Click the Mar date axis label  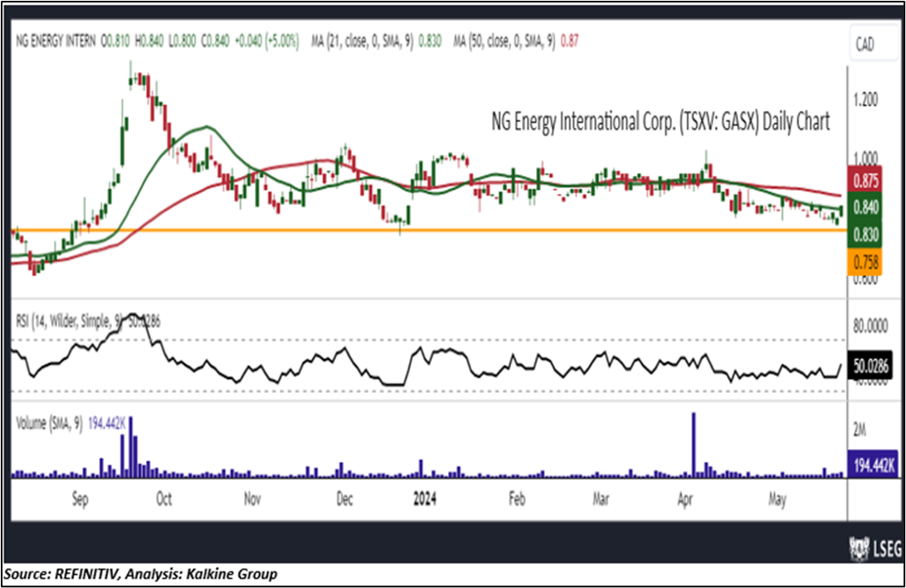coord(601,498)
